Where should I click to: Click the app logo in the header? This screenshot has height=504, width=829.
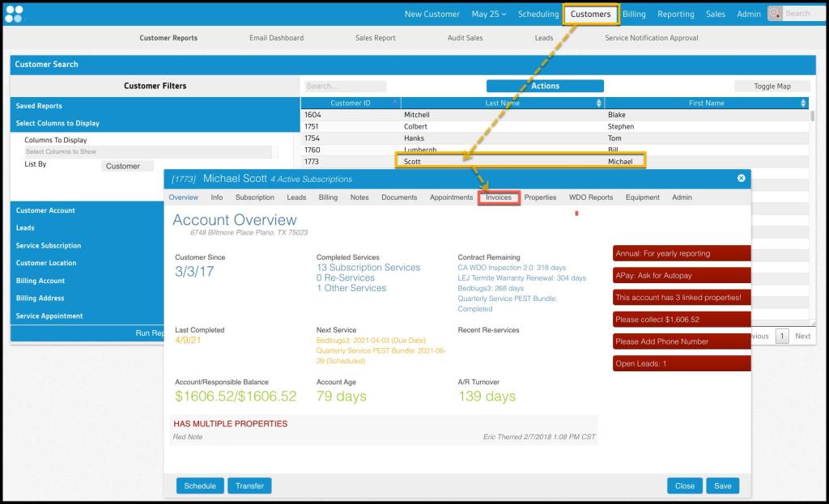pyautogui.click(x=14, y=14)
